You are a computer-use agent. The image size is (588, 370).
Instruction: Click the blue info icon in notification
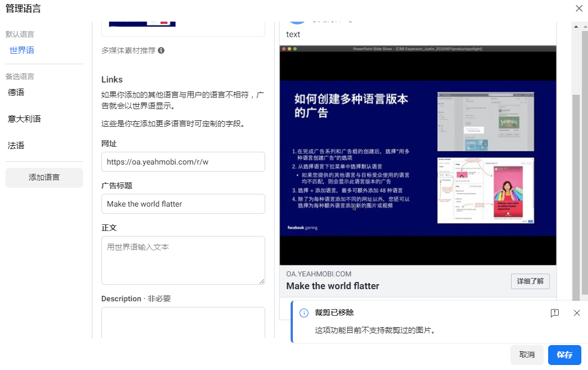pyautogui.click(x=303, y=313)
